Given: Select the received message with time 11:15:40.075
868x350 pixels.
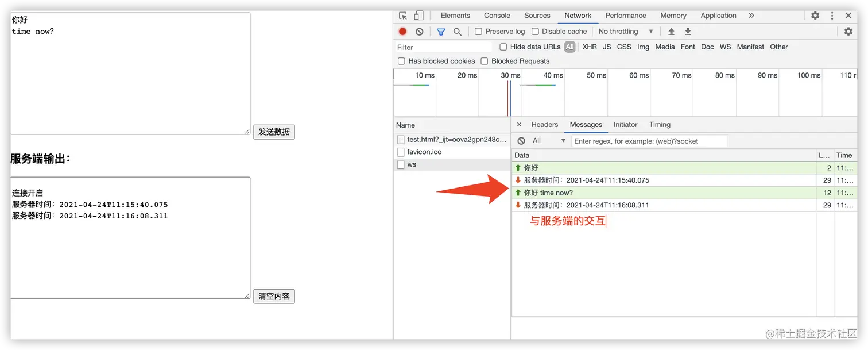Looking at the screenshot, I should click(x=684, y=180).
